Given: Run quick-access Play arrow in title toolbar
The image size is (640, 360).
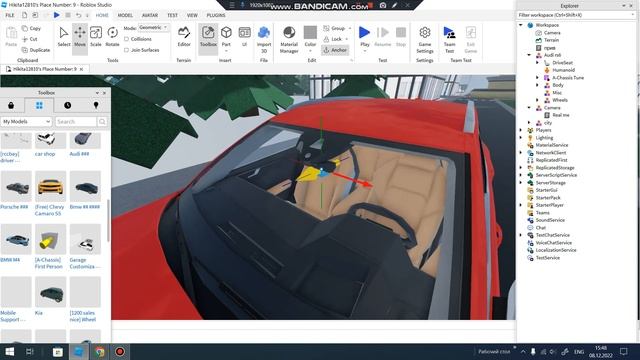Looking at the screenshot, I should coord(57,15).
